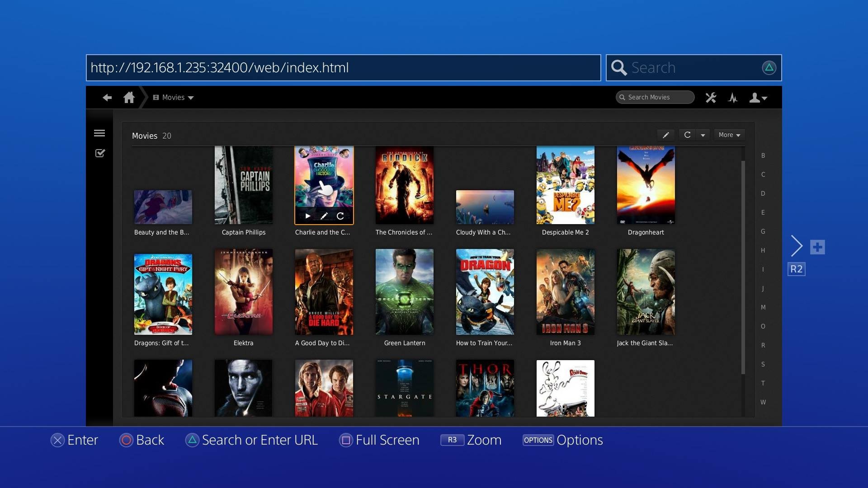Refresh the Movies library with circular arrow icon
The image size is (868, 488).
coord(687,135)
